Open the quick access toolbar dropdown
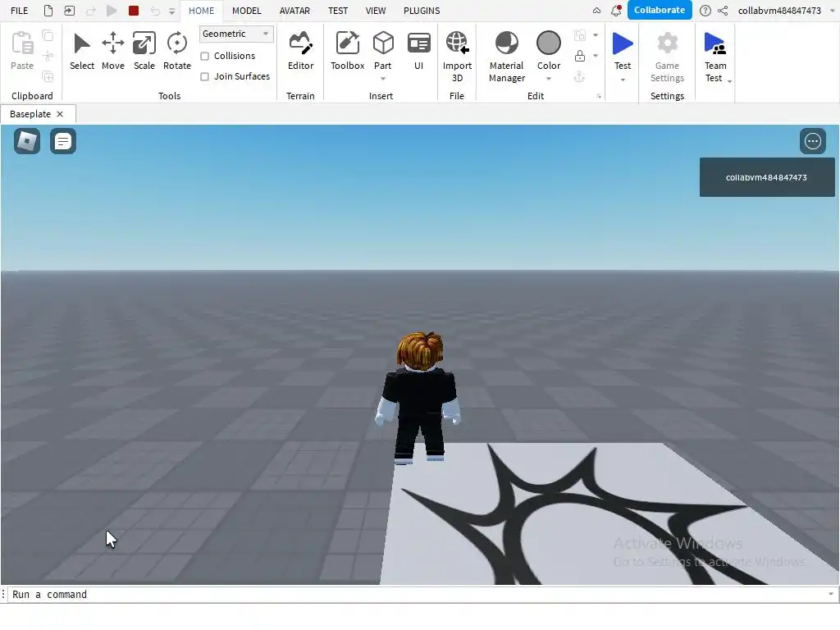Viewport: 840px width, 630px height. (172, 11)
